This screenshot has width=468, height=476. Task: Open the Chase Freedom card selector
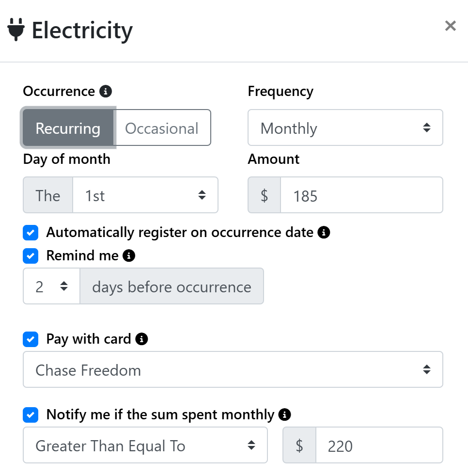pyautogui.click(x=233, y=369)
